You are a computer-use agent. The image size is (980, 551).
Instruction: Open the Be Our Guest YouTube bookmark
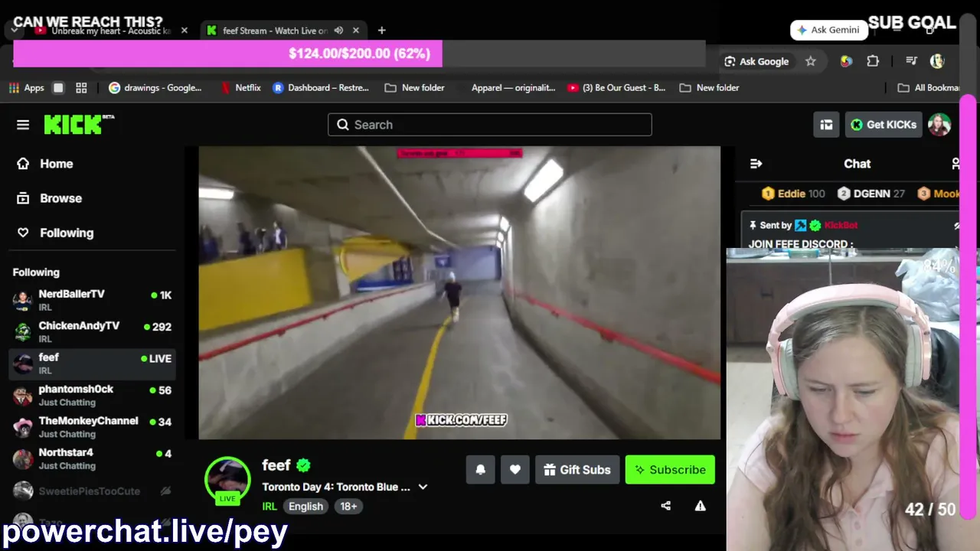click(x=616, y=88)
